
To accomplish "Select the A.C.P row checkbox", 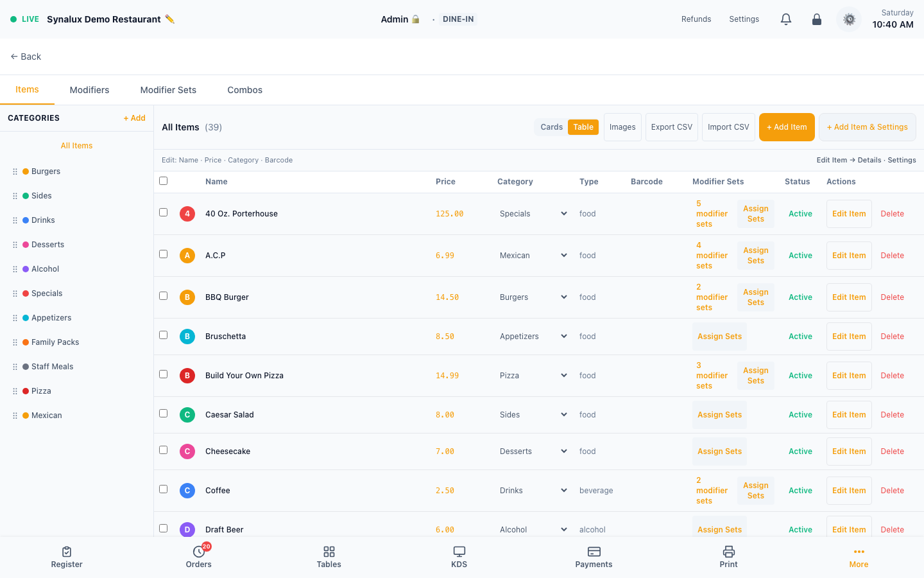I will pos(163,254).
